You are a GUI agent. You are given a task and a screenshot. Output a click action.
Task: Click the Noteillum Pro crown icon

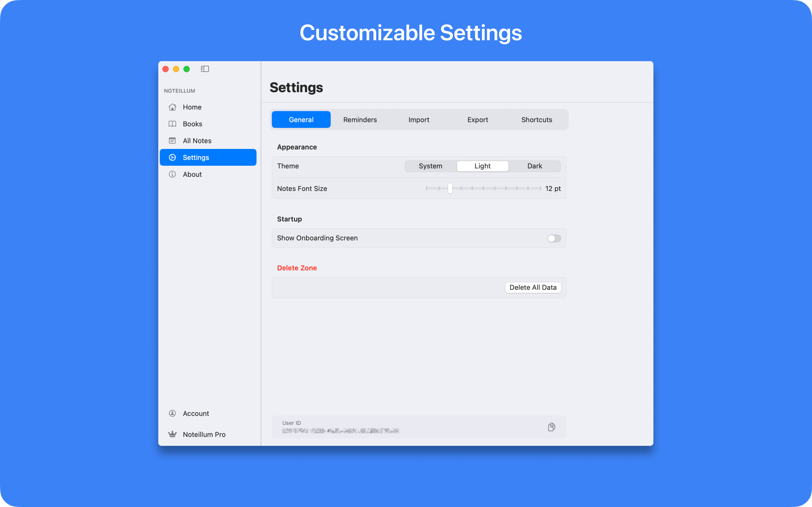[x=172, y=434]
